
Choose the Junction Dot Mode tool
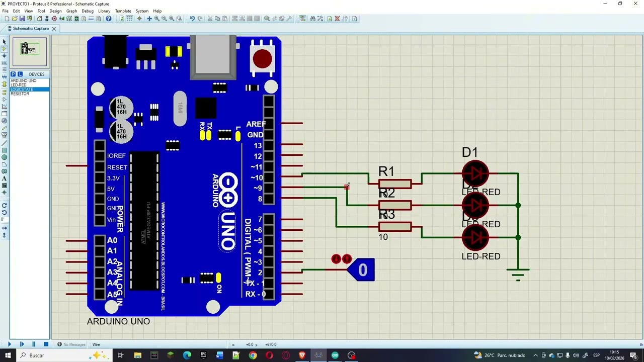pyautogui.click(x=4, y=56)
